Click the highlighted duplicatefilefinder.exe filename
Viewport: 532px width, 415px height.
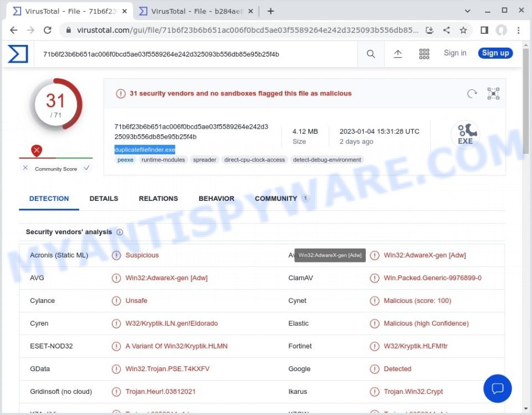tap(145, 149)
